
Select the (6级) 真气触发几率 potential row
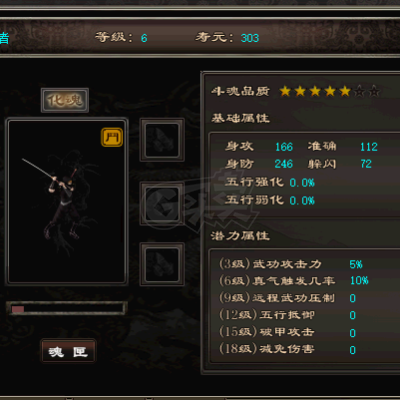[293, 281]
